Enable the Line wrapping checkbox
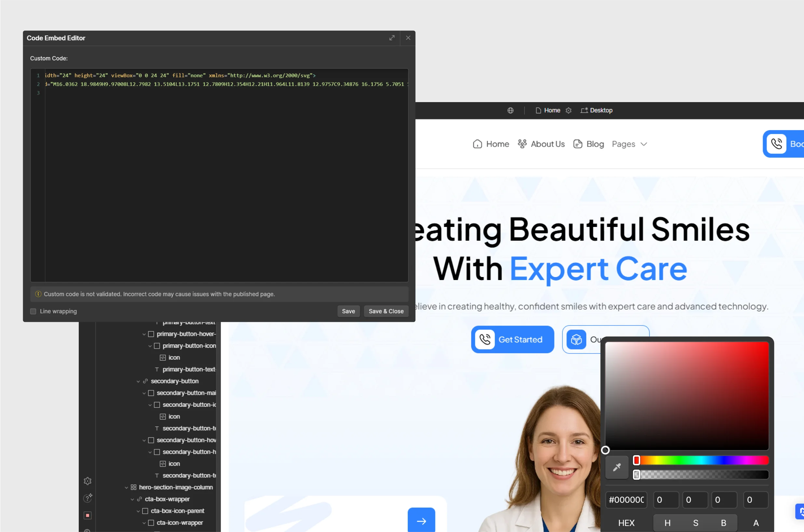This screenshot has width=804, height=532. pyautogui.click(x=33, y=311)
